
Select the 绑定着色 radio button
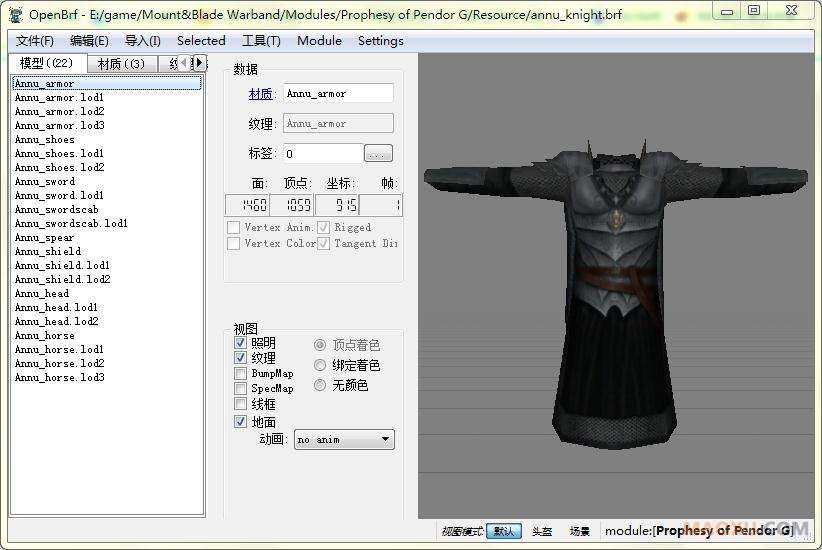pos(320,365)
